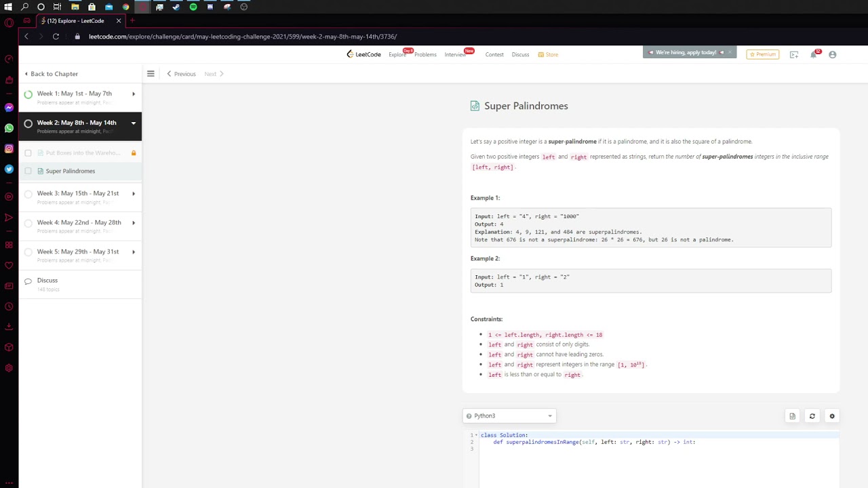
Task: Open a new browser tab
Action: (132, 21)
